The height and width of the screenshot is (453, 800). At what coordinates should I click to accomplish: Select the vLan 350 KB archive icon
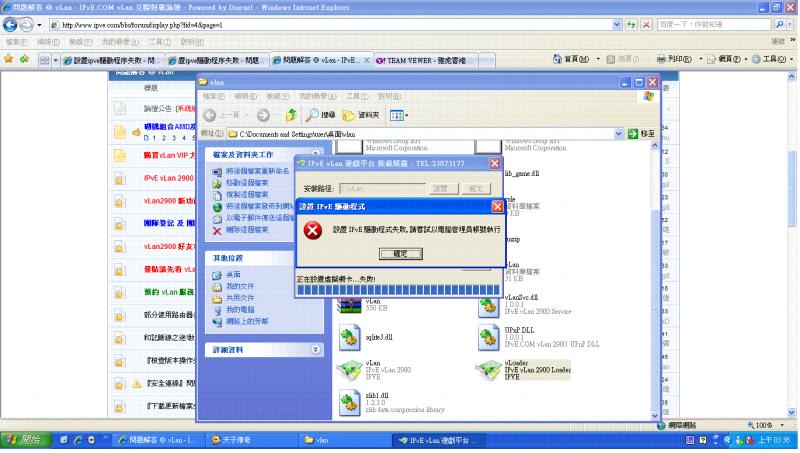349,305
